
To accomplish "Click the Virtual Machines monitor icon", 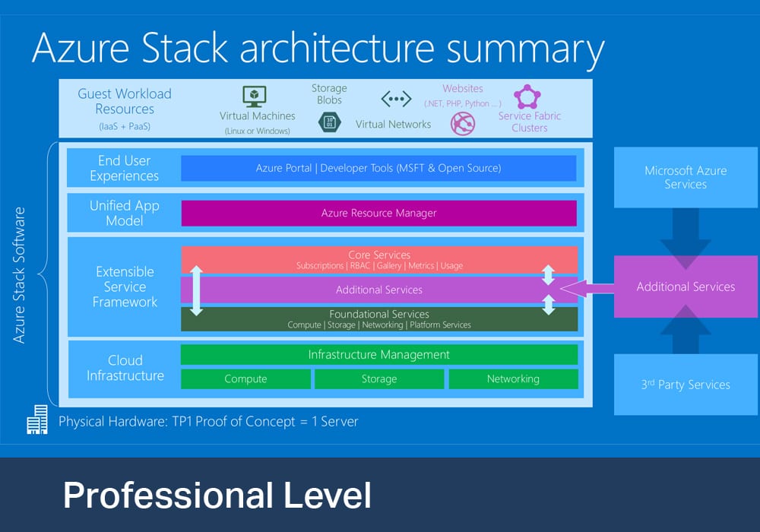I will 255,97.
